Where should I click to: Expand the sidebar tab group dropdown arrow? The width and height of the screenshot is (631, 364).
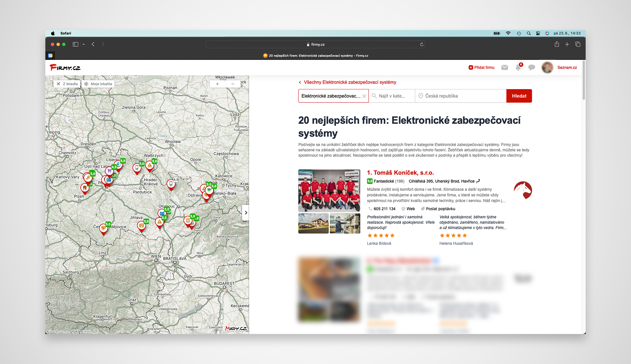click(83, 45)
